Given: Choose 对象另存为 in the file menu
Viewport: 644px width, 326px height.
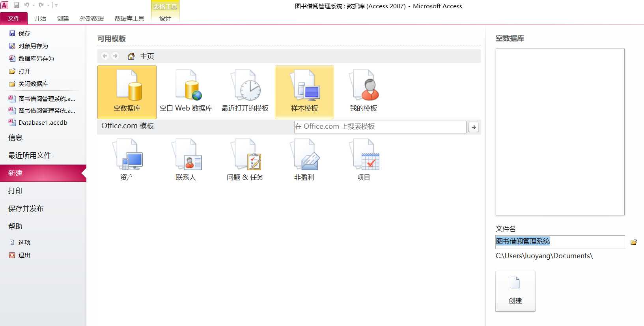Looking at the screenshot, I should [x=33, y=46].
